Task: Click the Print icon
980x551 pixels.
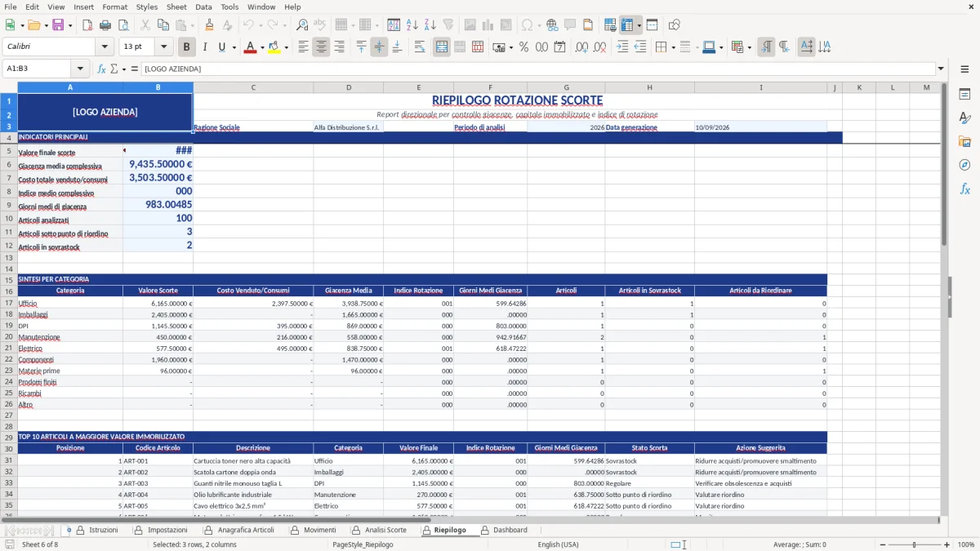Action: [105, 25]
